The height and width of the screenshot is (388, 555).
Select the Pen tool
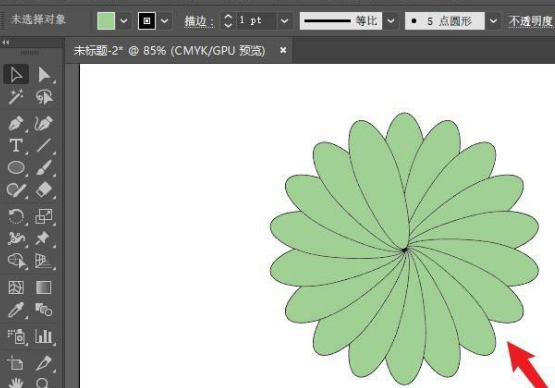(16, 124)
